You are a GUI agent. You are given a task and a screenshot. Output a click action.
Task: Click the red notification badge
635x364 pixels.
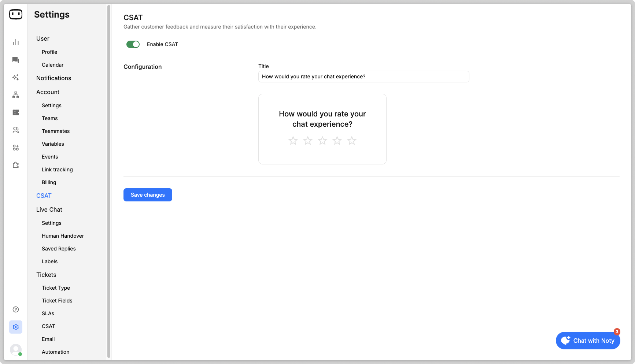click(x=617, y=332)
